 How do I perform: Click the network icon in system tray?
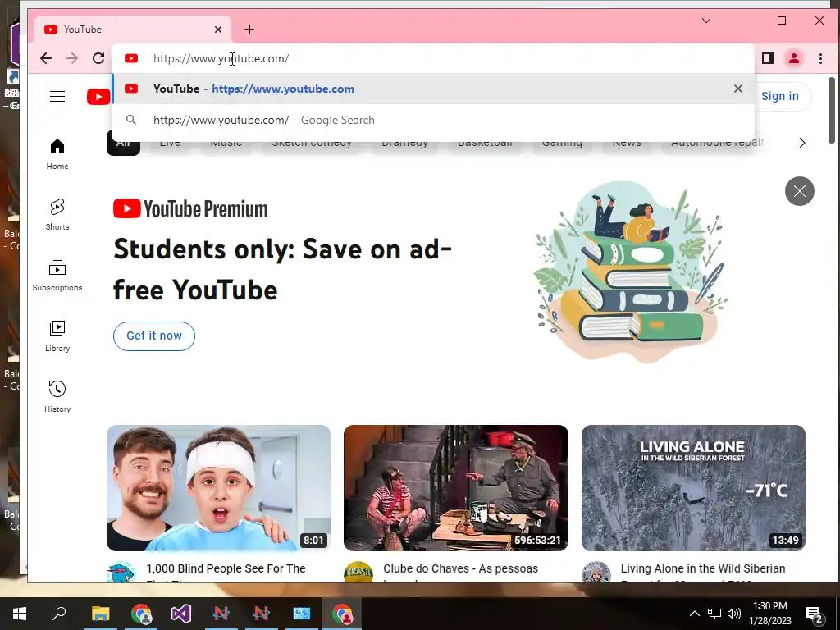click(714, 614)
